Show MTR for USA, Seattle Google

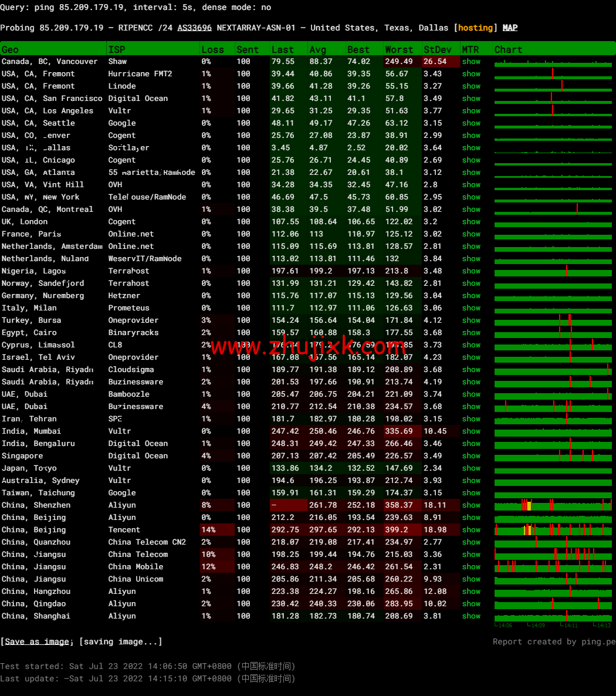(x=471, y=123)
